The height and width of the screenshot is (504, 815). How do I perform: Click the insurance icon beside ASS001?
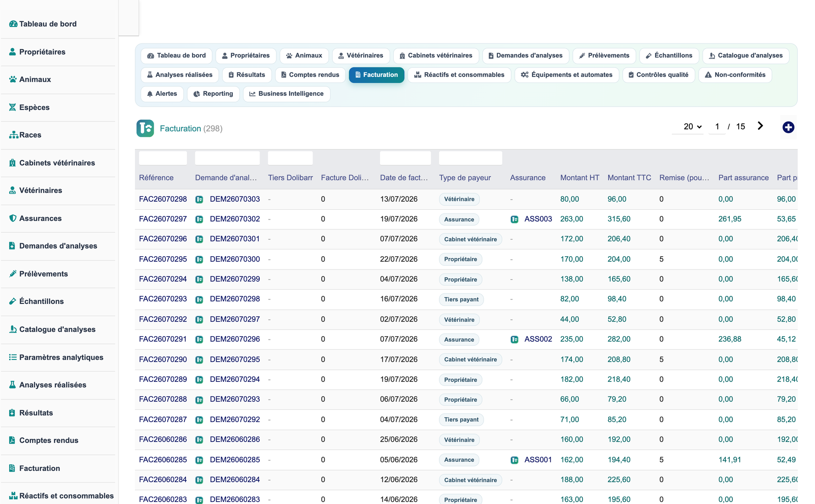click(x=514, y=460)
